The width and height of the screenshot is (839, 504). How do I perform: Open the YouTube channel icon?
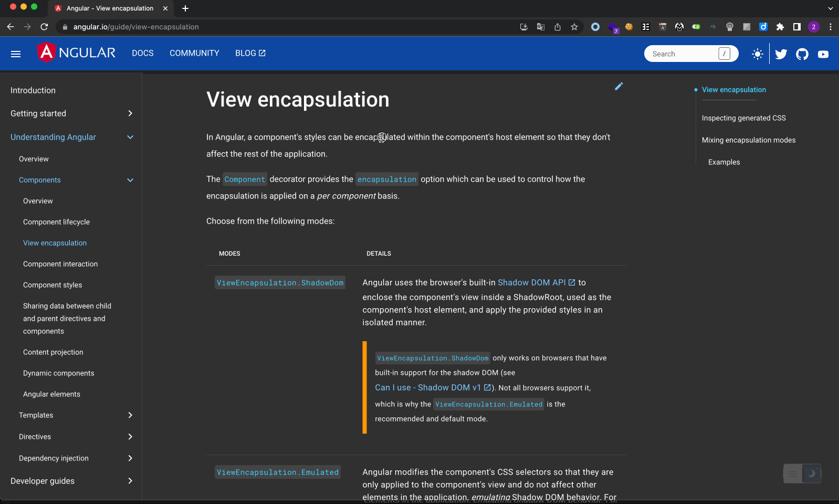click(x=823, y=54)
